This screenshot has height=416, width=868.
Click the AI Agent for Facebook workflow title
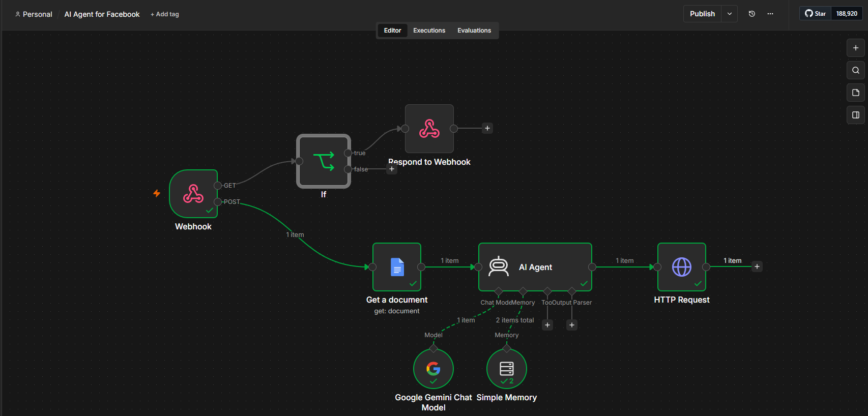tap(102, 14)
